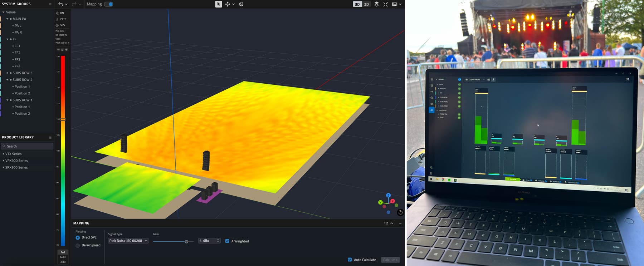Select Delay Spread plotting option

click(x=78, y=245)
